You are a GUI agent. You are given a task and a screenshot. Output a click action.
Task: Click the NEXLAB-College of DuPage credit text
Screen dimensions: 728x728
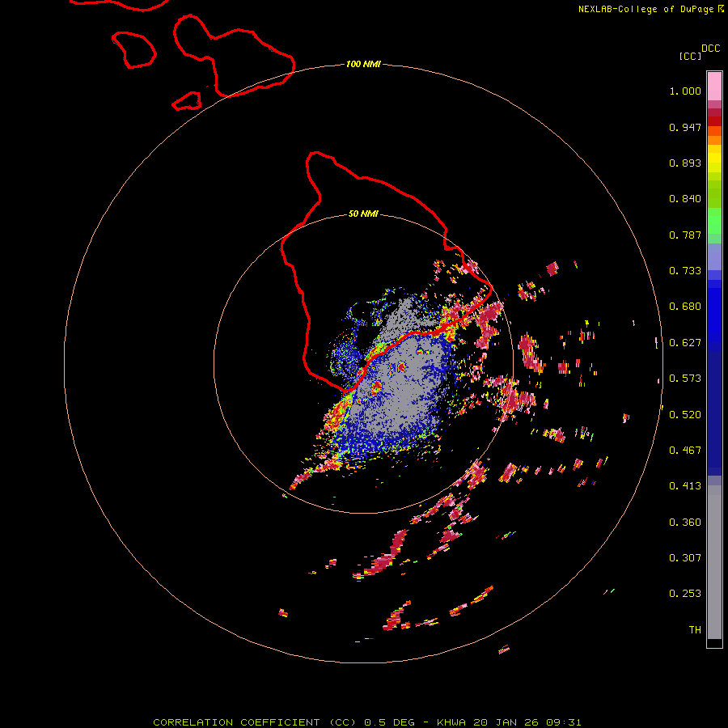point(645,9)
